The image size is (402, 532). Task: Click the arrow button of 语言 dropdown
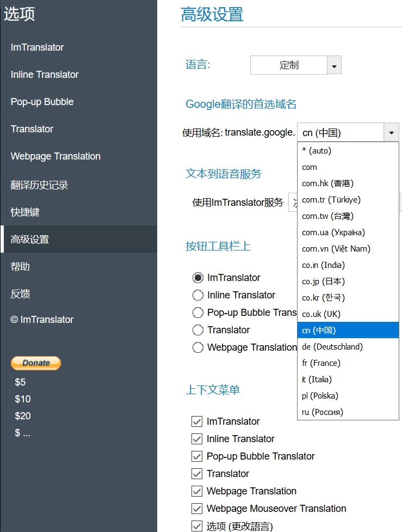pyautogui.click(x=334, y=65)
